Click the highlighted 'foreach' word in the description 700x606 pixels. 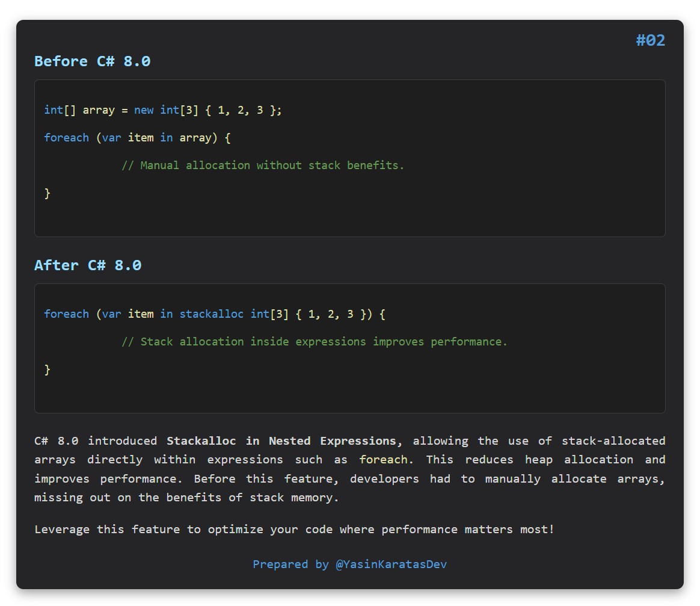[384, 459]
